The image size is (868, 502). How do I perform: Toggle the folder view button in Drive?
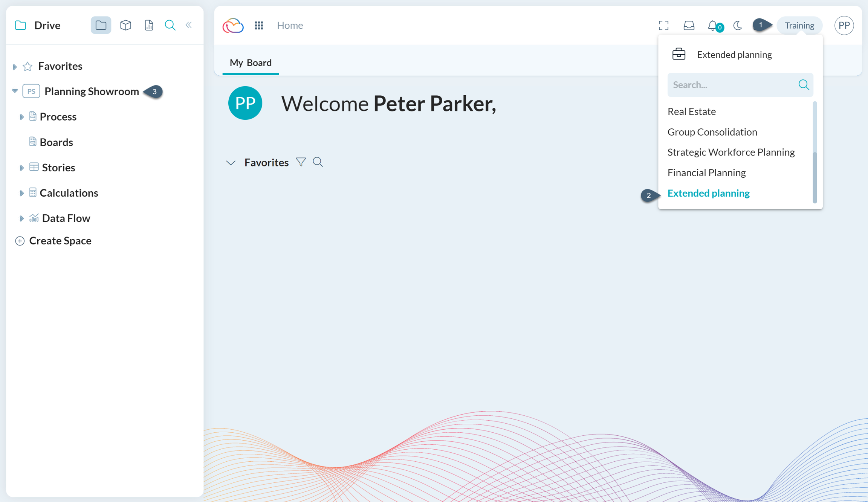point(101,25)
